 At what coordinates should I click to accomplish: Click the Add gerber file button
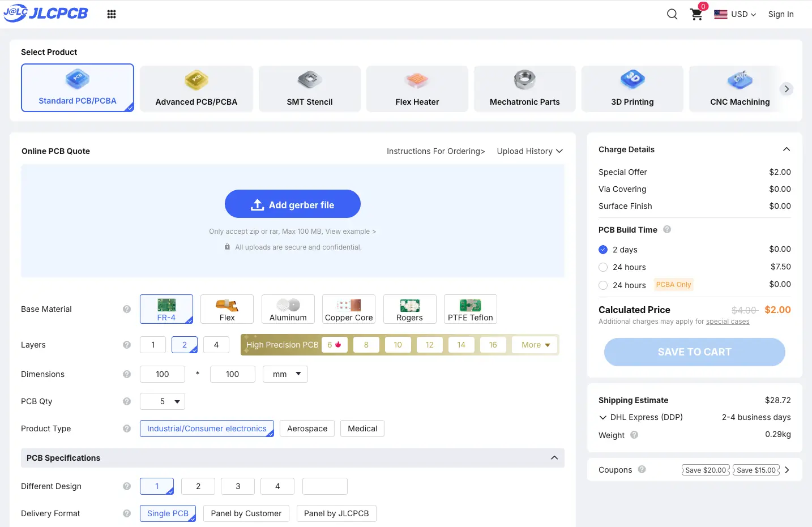293,204
